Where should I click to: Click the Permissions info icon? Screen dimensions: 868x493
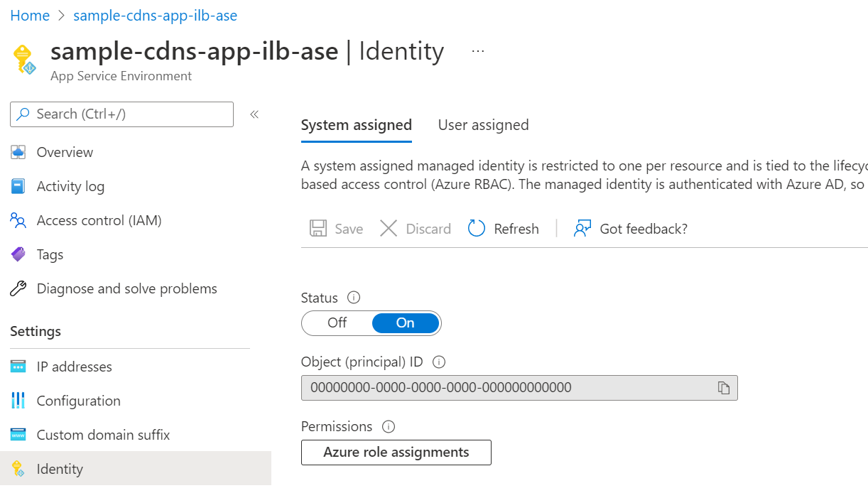click(389, 427)
